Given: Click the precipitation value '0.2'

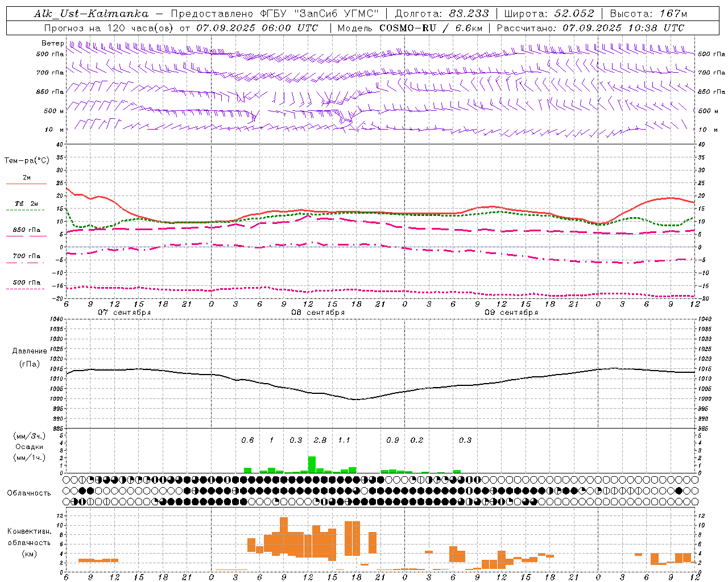Looking at the screenshot, I should click(x=417, y=440).
